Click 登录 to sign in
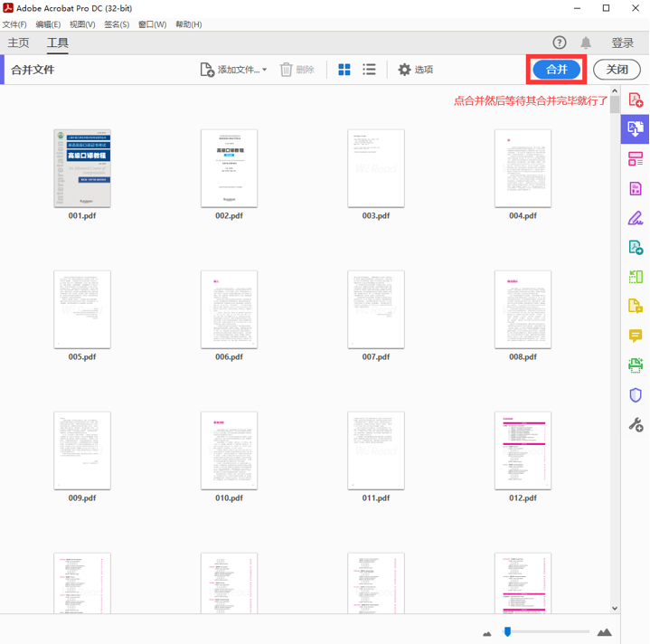 click(x=623, y=43)
